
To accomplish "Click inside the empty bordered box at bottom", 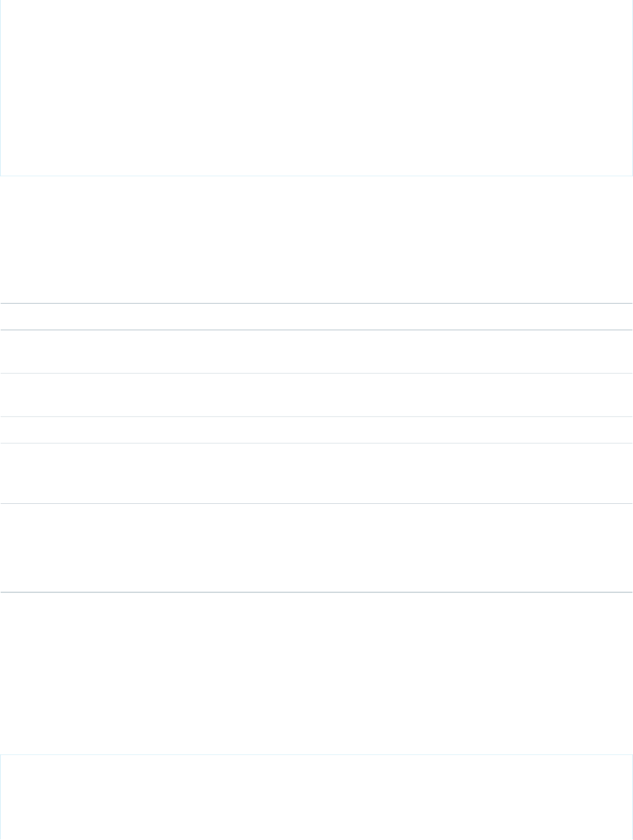I will [316, 797].
